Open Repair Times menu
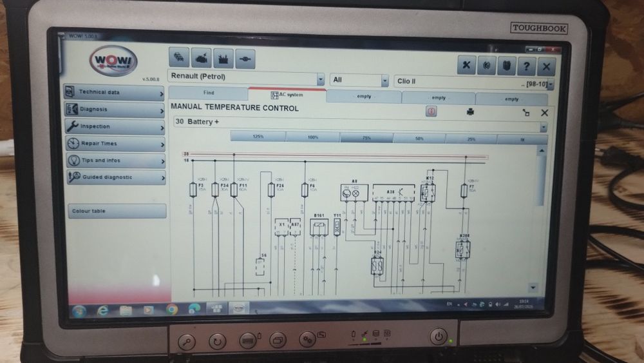This screenshot has width=644, height=363. coord(115,144)
